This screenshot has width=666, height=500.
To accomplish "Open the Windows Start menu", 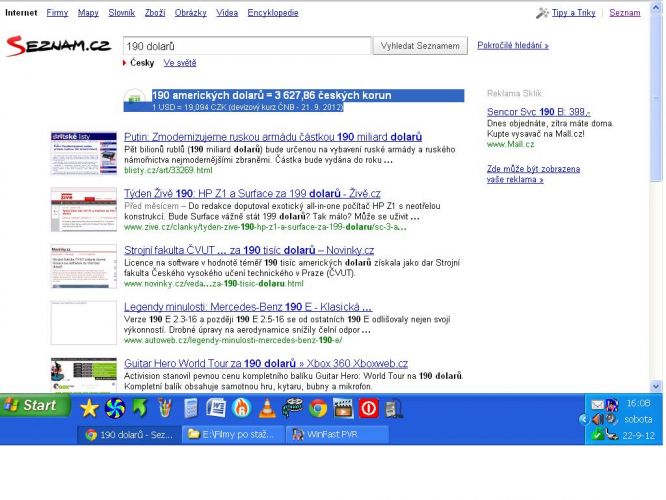I will point(35,405).
